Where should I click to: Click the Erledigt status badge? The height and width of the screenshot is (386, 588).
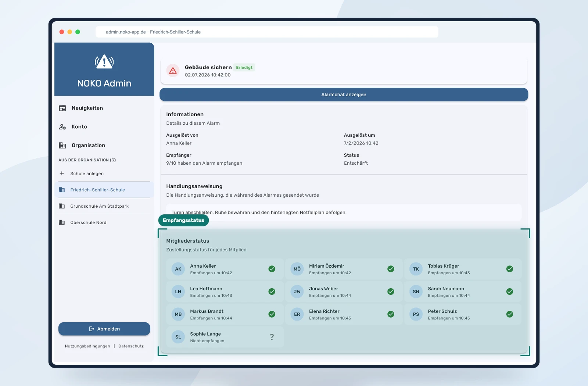[244, 68]
